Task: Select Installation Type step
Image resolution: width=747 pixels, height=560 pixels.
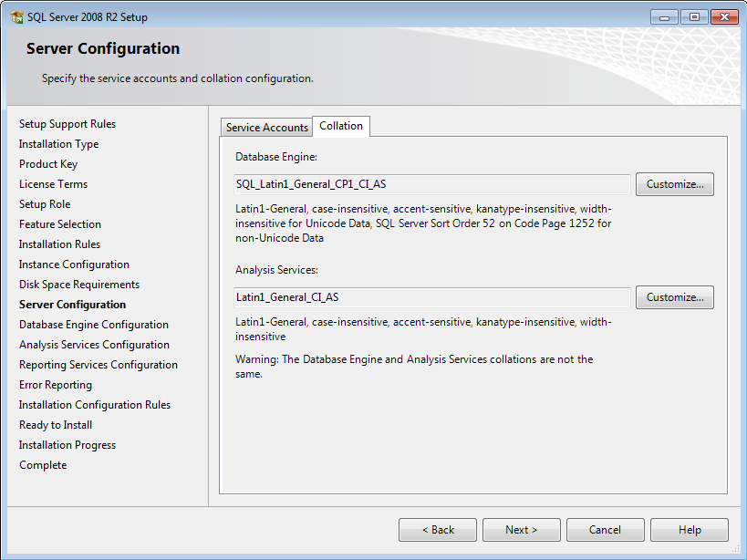Action: point(58,144)
